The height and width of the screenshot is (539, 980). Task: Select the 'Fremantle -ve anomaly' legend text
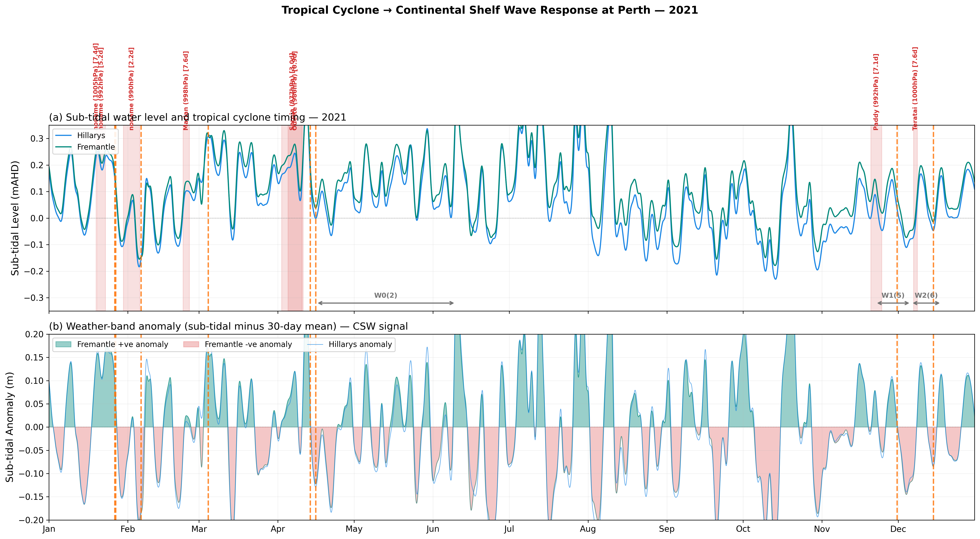(248, 344)
